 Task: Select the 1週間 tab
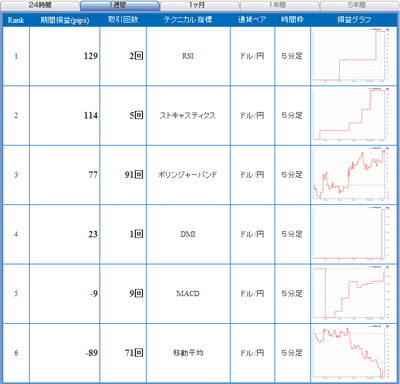(x=120, y=5)
